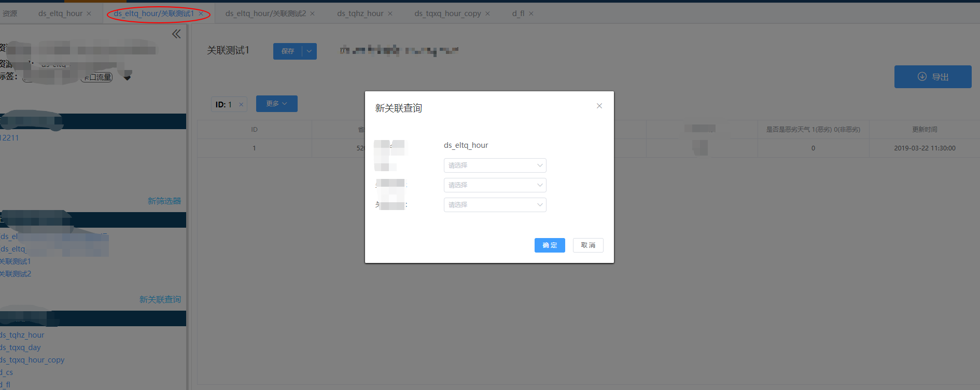980x390 pixels.
Task: Collapse the left sidebar with double-chevron icon
Action: click(x=176, y=34)
